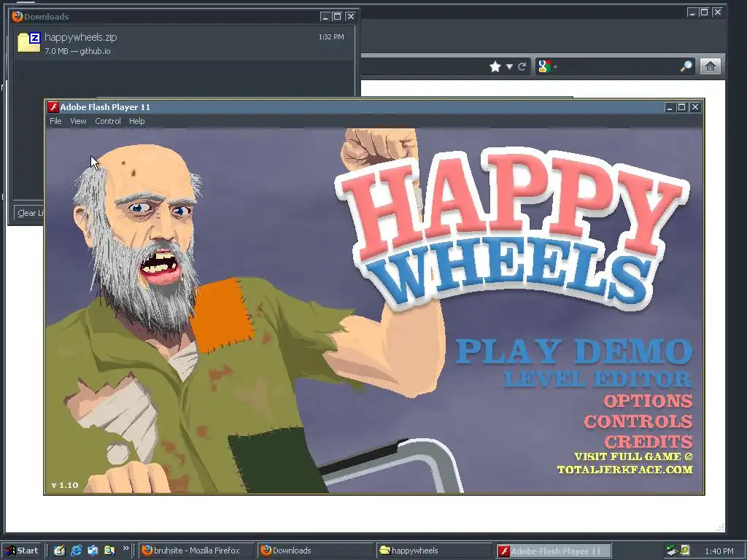
Task: Launch Internet Explorer from Quick Launch
Action: tap(76, 551)
